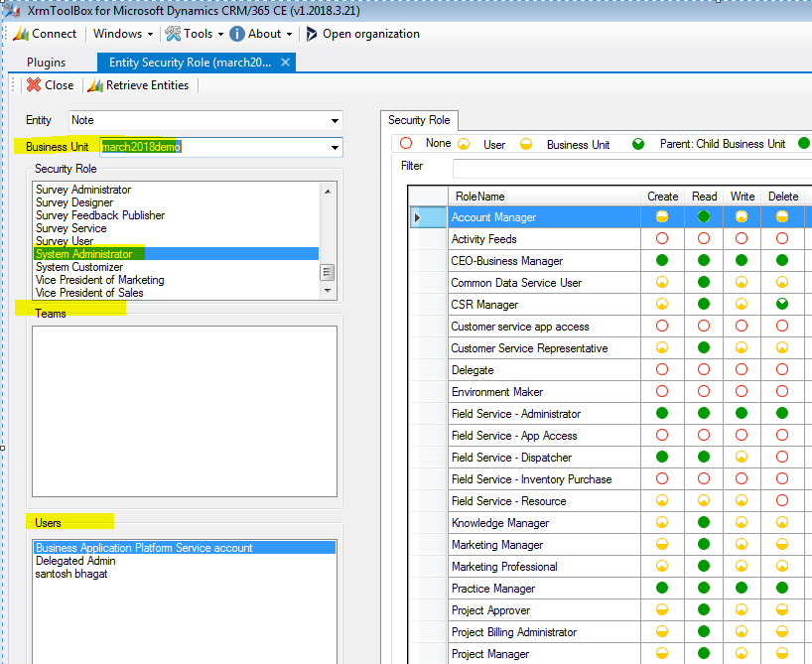The height and width of the screenshot is (664, 812).
Task: Close the Entity Security Role tab
Action: coord(285,63)
